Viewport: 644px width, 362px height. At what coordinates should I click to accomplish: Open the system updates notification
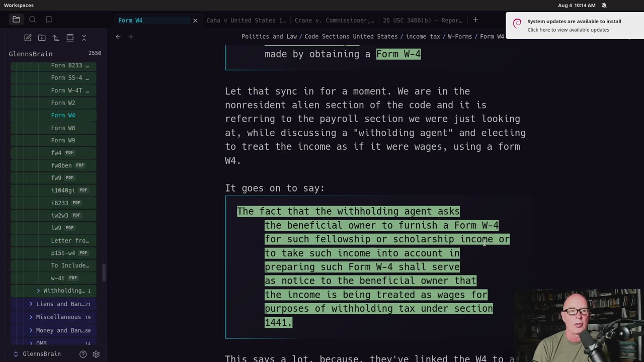(575, 25)
